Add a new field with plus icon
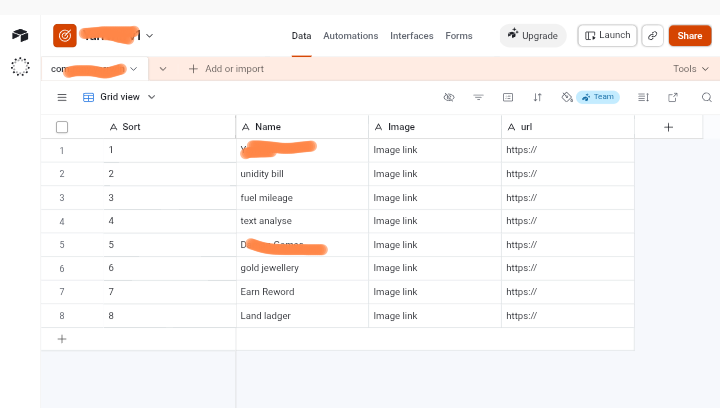The image size is (720, 408). coord(669,127)
